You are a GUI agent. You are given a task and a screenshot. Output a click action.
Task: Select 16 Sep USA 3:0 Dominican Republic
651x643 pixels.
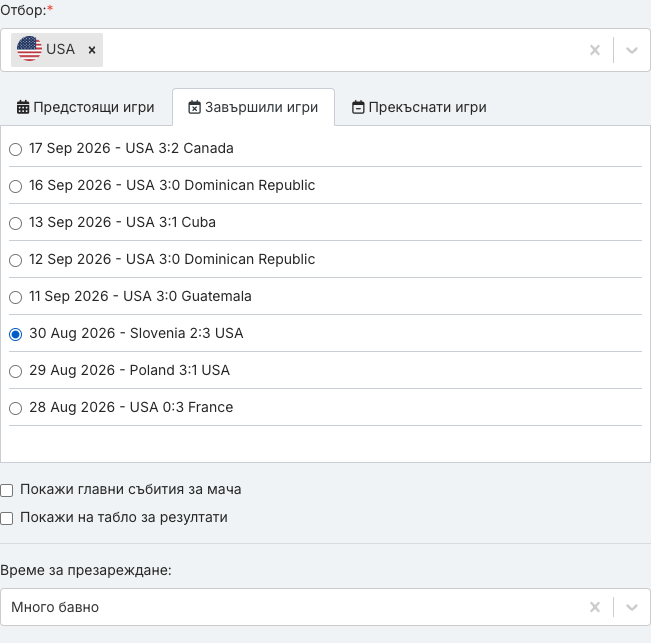click(x=15, y=186)
